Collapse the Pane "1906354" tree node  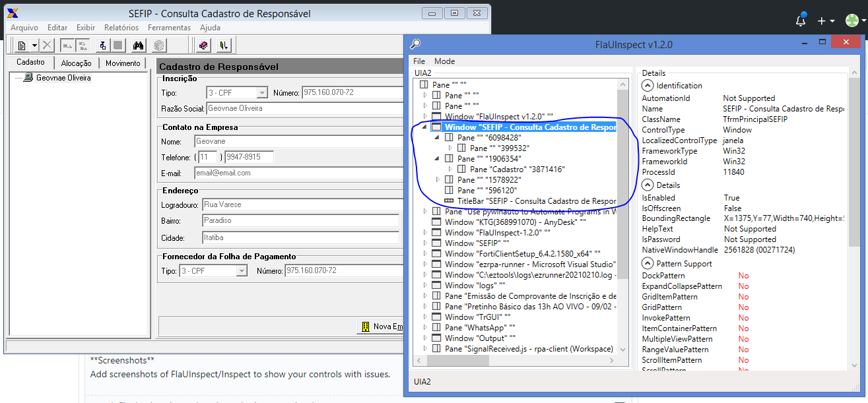point(438,159)
